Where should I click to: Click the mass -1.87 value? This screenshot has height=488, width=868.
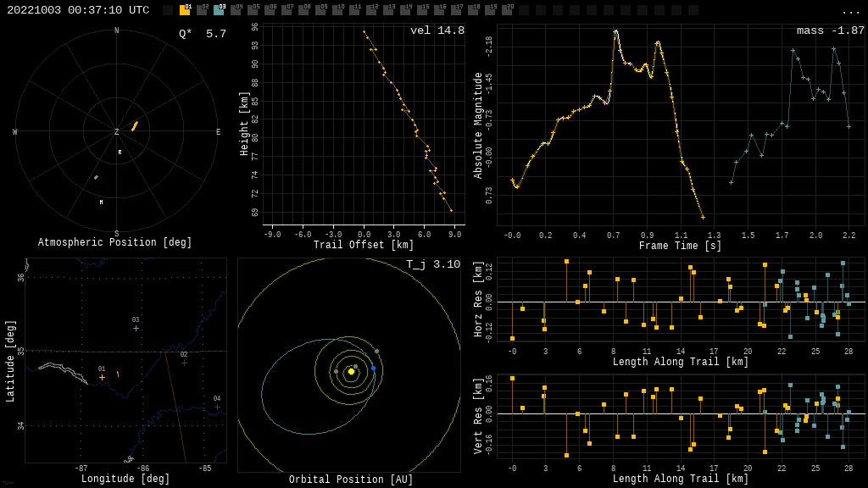831,30
